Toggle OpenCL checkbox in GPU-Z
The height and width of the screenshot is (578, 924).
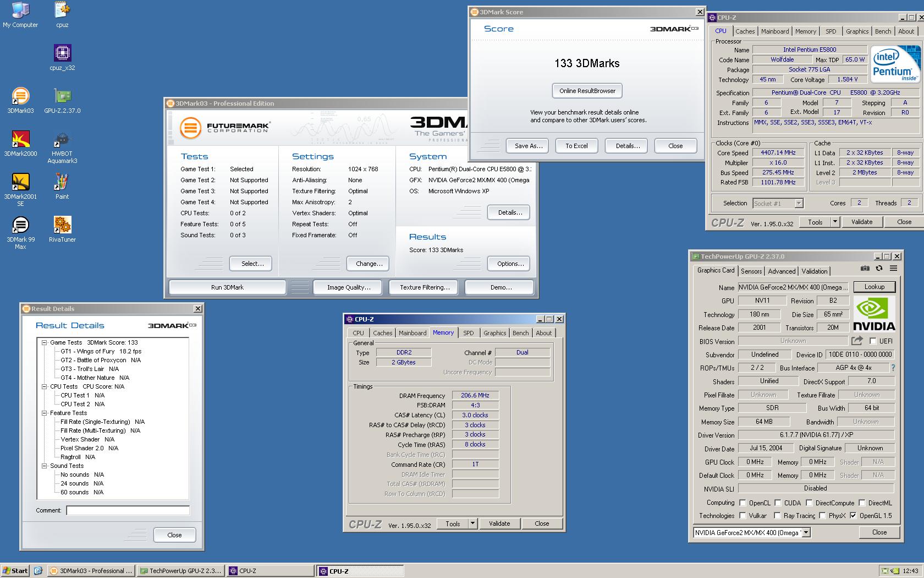point(743,503)
